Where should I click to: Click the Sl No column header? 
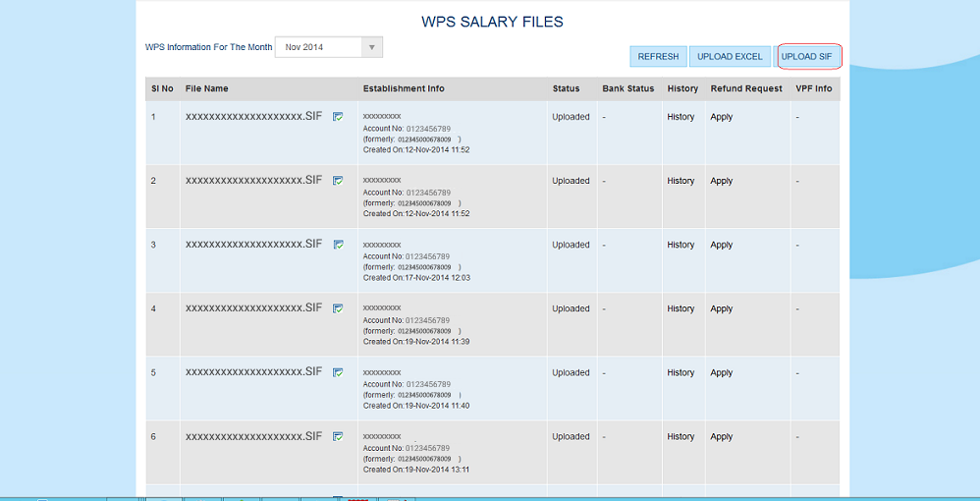[162, 88]
